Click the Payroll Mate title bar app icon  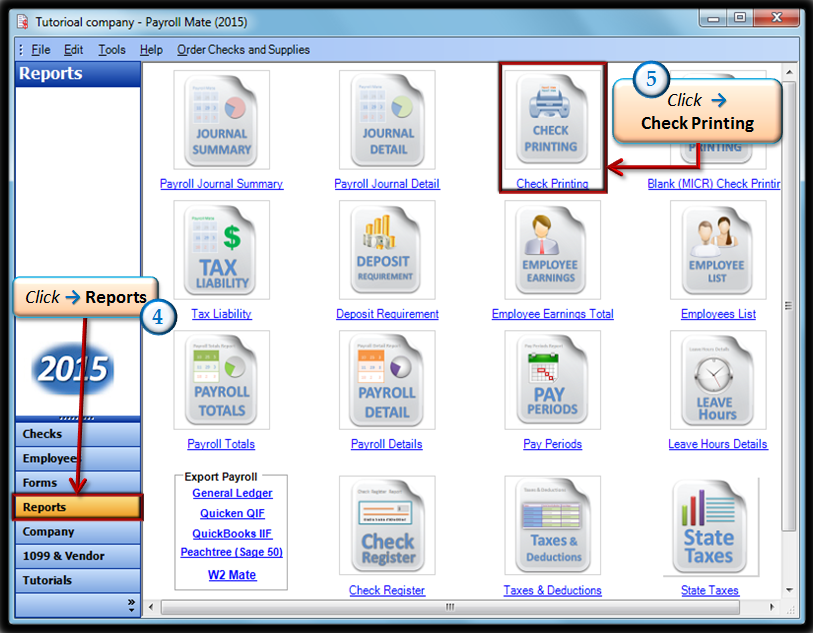(x=22, y=22)
